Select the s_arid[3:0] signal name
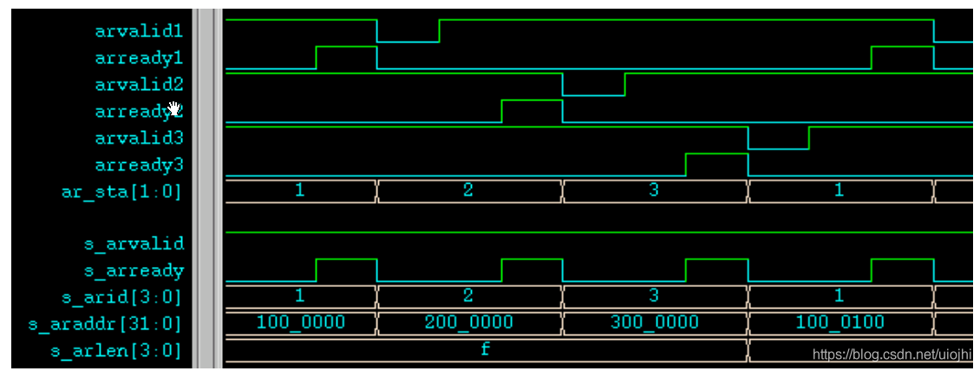 pos(122,298)
